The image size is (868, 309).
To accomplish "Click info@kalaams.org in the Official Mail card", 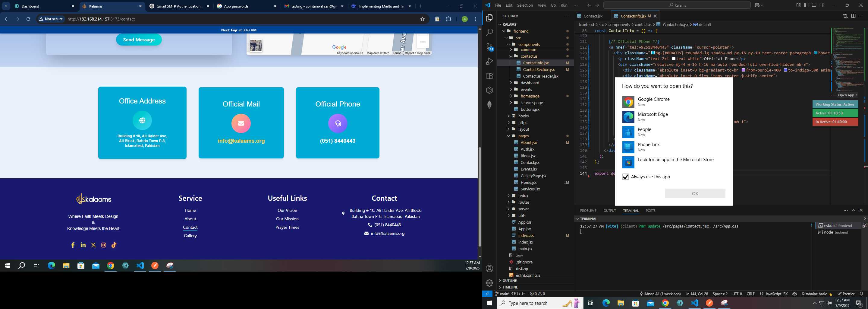I will pyautogui.click(x=241, y=141).
